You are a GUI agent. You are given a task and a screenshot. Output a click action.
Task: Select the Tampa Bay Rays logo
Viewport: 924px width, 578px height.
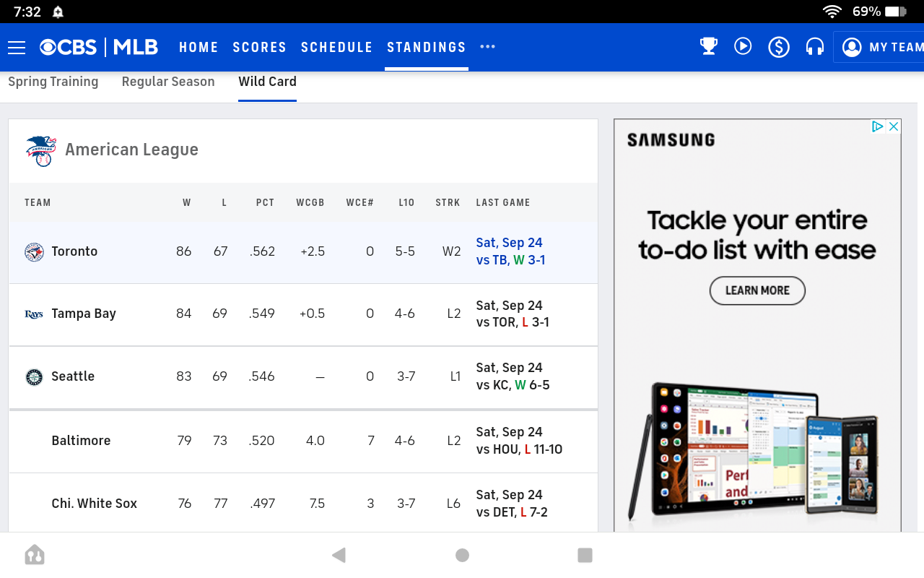pyautogui.click(x=33, y=314)
